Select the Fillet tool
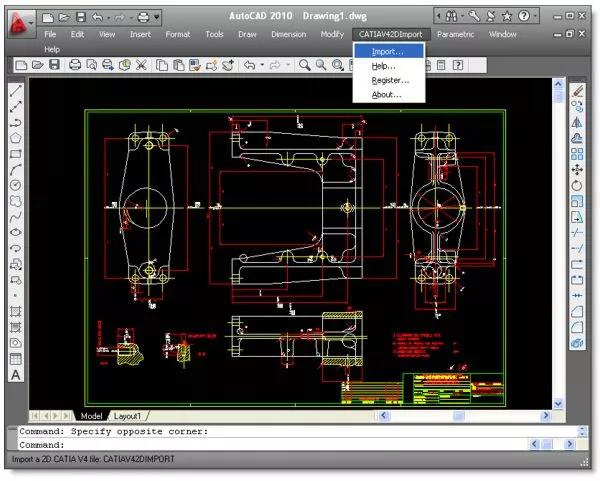The height and width of the screenshot is (481, 600). (577, 327)
